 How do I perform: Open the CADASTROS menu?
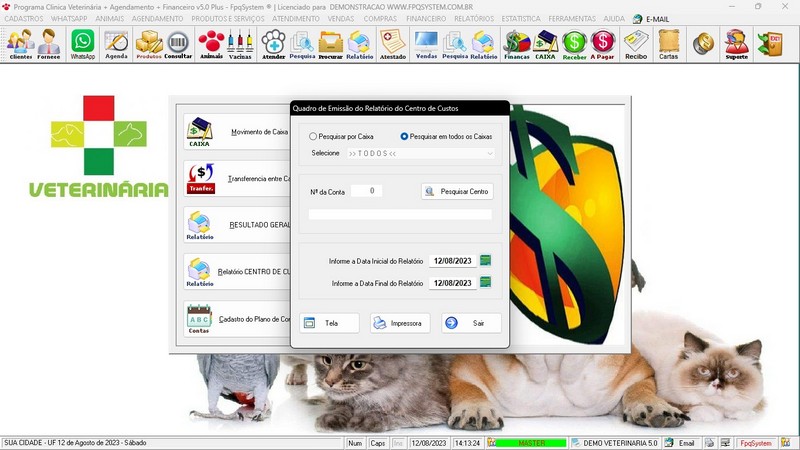click(x=24, y=19)
